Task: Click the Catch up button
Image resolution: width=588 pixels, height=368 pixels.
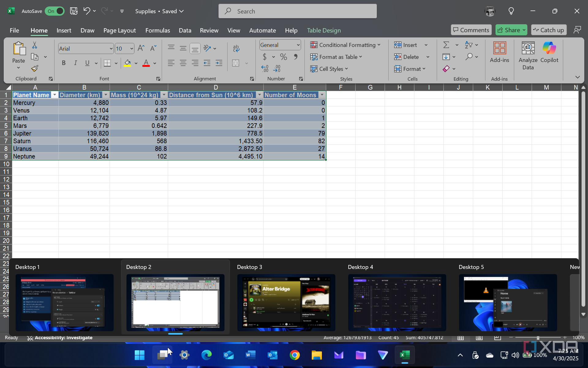Action: [x=549, y=30]
